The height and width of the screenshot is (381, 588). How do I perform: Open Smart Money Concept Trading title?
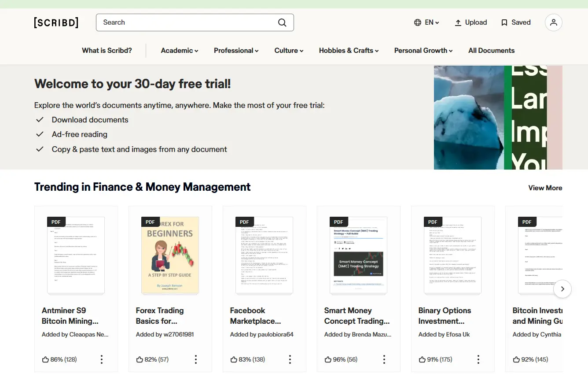point(357,316)
